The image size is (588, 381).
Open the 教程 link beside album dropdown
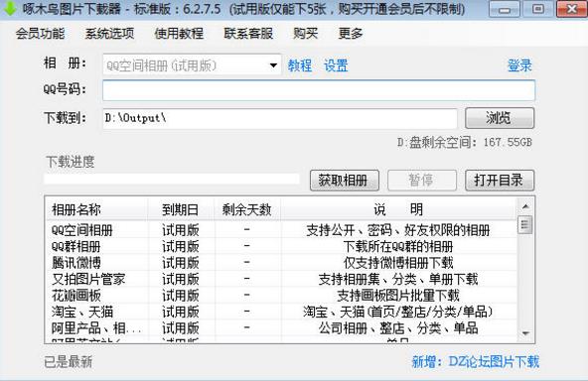tap(300, 65)
